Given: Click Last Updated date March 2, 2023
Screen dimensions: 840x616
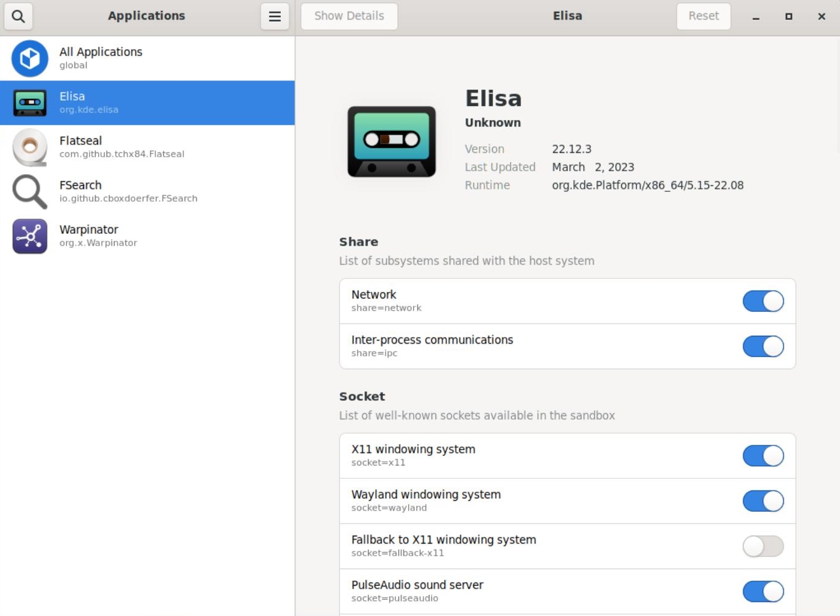Looking at the screenshot, I should point(593,168).
